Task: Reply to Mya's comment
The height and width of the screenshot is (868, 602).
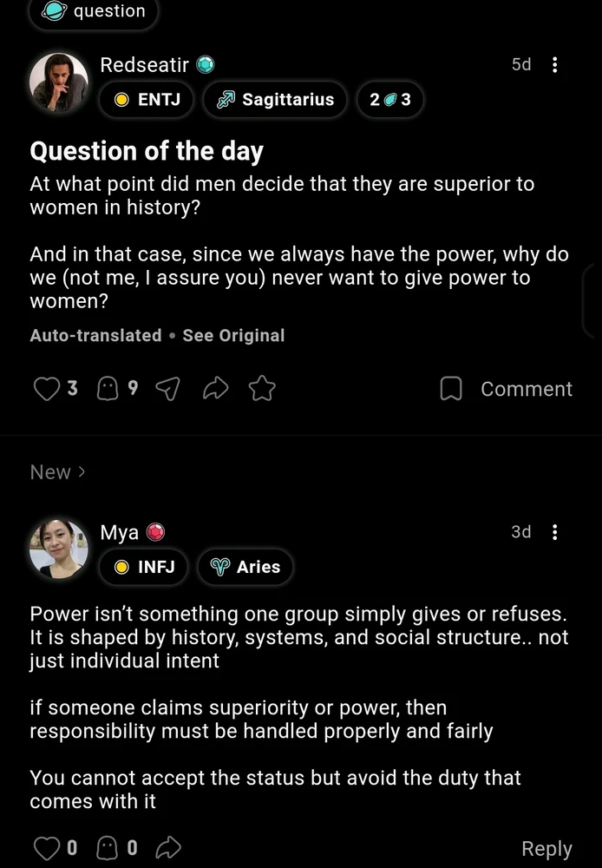Action: point(546,849)
